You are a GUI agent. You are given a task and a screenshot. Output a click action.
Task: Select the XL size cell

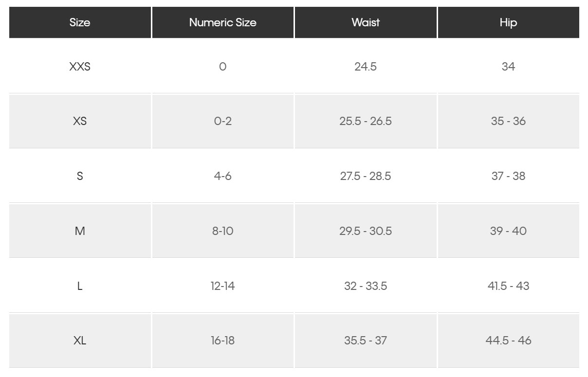(80, 341)
